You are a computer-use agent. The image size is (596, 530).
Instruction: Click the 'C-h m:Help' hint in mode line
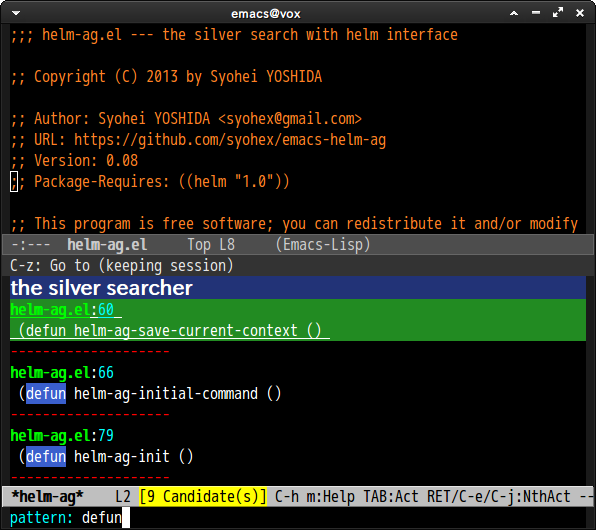click(314, 497)
